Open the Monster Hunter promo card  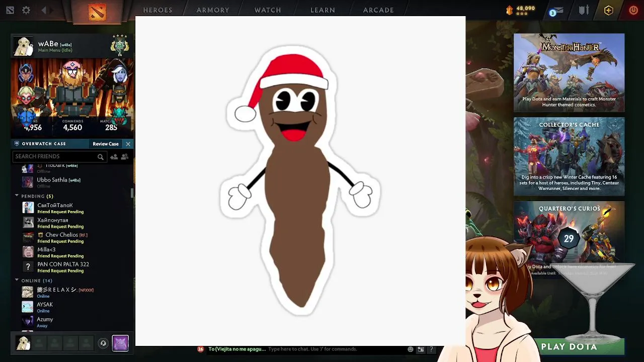569,73
